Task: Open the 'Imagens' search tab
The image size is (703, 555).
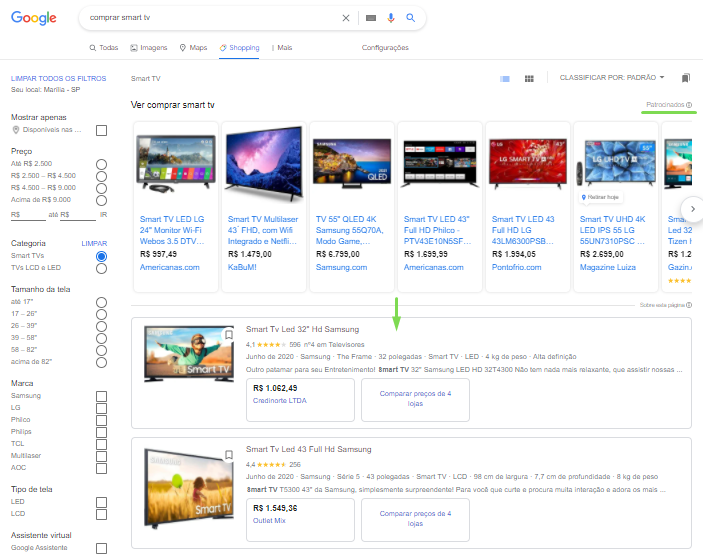Action: [148, 48]
